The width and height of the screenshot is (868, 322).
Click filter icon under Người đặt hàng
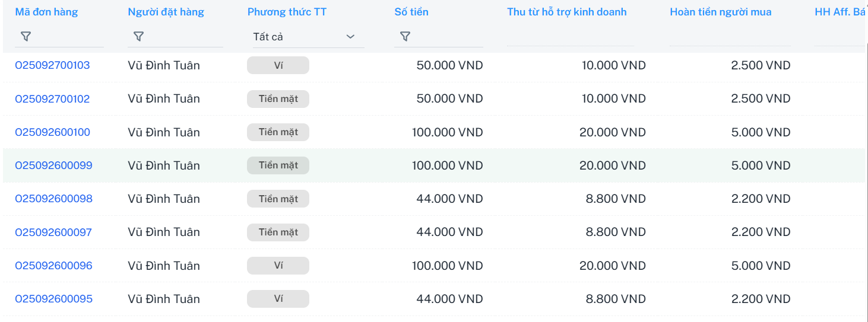click(x=138, y=37)
